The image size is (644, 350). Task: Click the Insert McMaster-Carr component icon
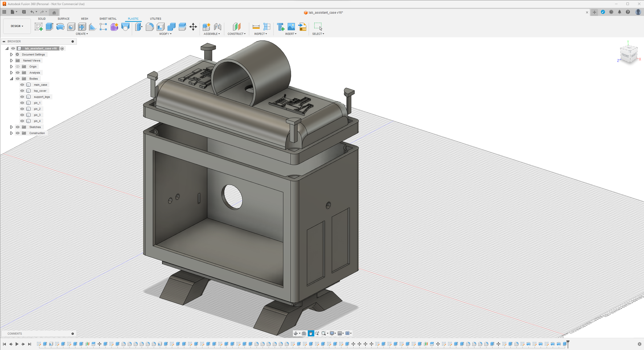pyautogui.click(x=281, y=27)
